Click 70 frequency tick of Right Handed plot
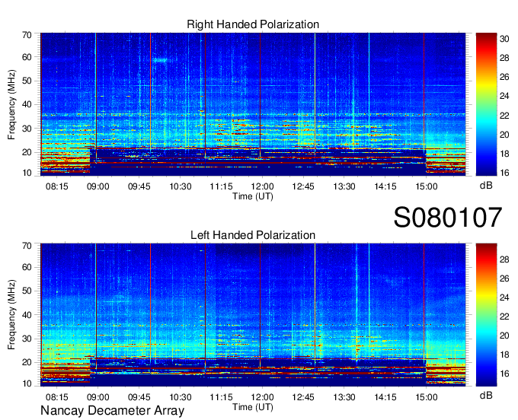This screenshot has width=518, height=420. click(x=27, y=35)
